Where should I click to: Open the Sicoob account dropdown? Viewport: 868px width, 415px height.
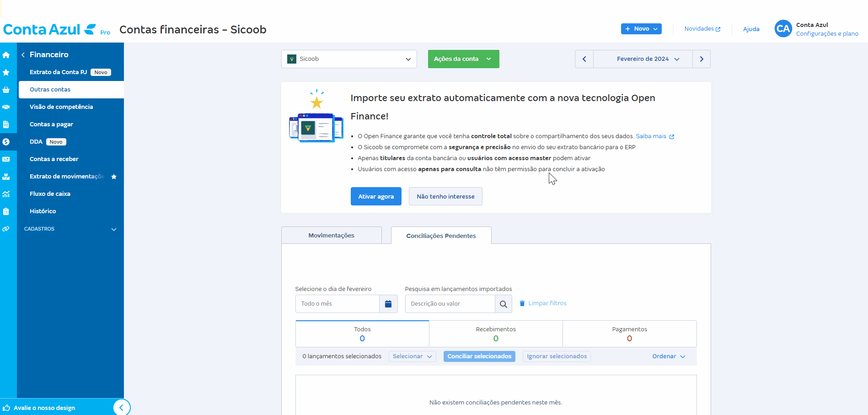click(349, 59)
